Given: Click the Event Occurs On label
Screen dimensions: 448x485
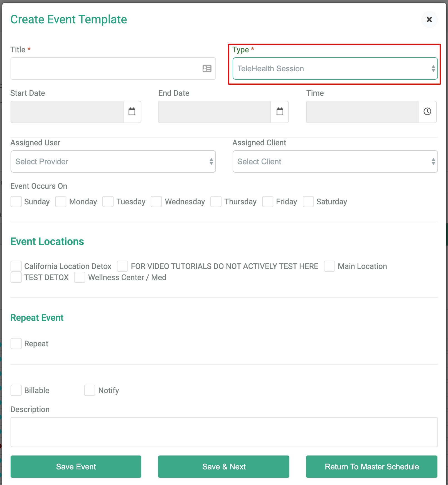Looking at the screenshot, I should [39, 186].
